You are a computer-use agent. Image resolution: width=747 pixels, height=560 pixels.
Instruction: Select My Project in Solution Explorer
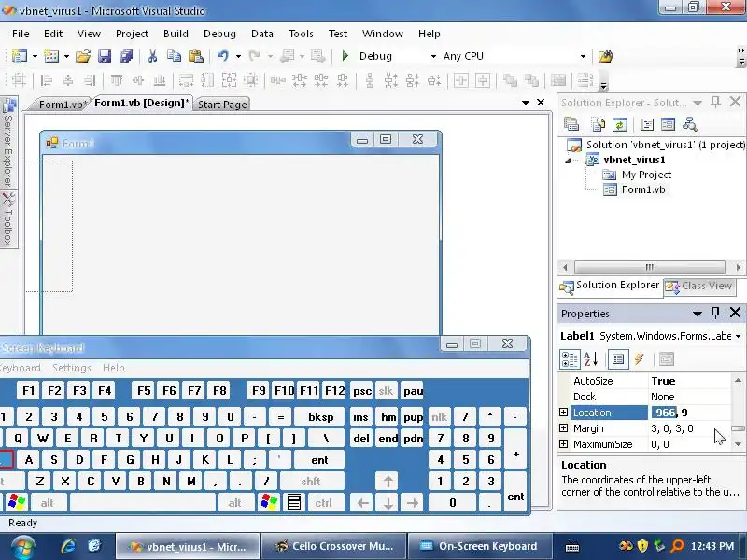click(x=646, y=175)
